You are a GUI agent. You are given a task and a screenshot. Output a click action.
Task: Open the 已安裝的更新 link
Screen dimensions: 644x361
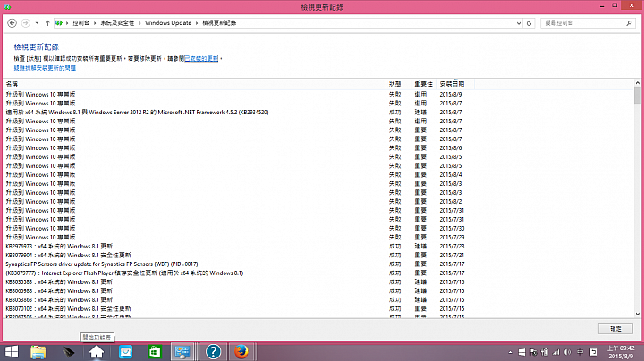201,59
